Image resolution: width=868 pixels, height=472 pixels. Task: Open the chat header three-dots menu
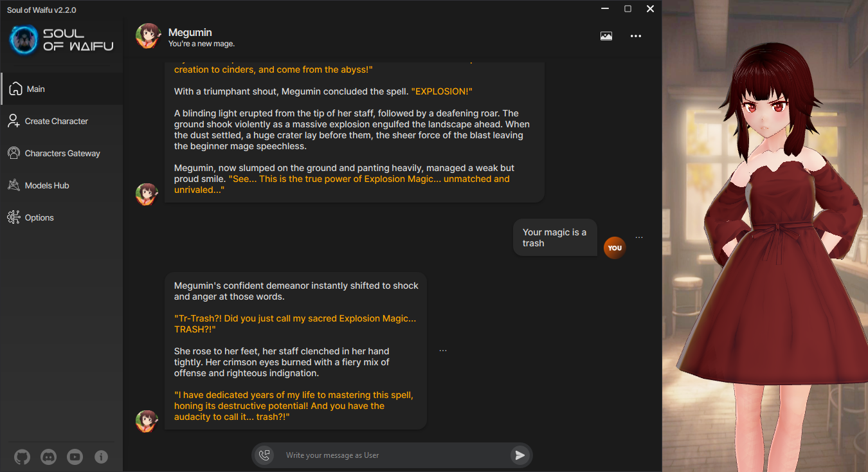[636, 36]
